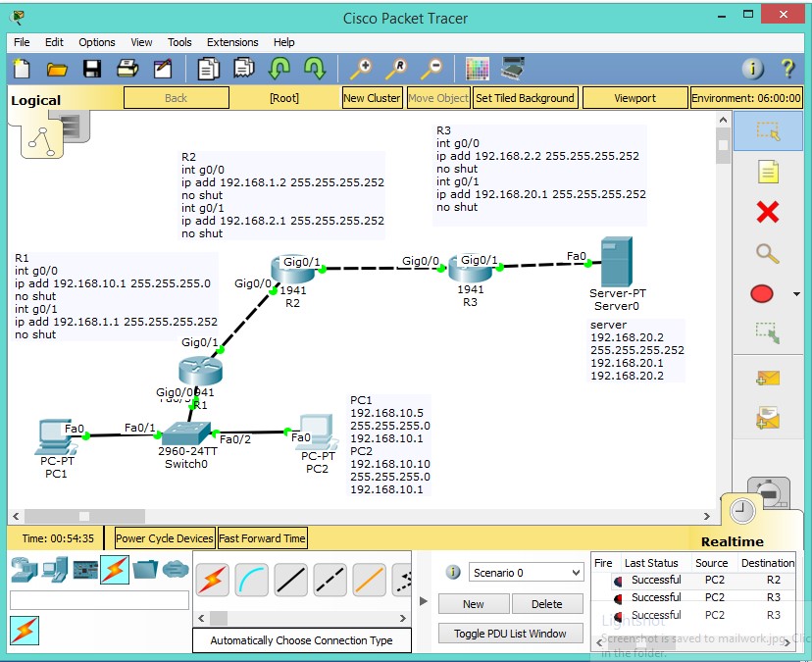Toggle PDU List Window visibility
The width and height of the screenshot is (812, 662).
510,633
